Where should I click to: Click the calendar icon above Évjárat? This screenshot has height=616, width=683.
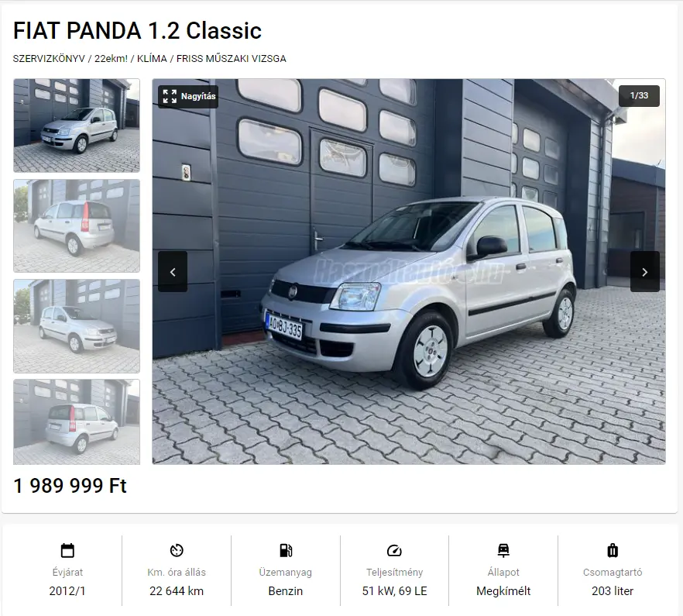67,550
